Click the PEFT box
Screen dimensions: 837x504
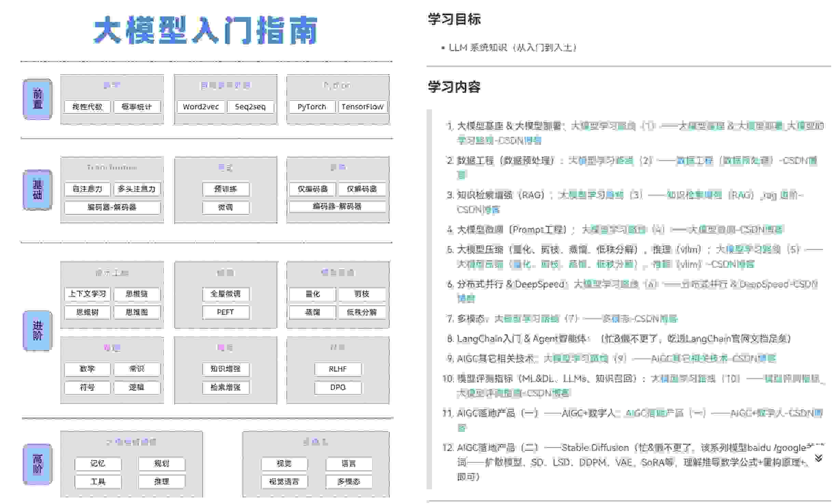226,312
